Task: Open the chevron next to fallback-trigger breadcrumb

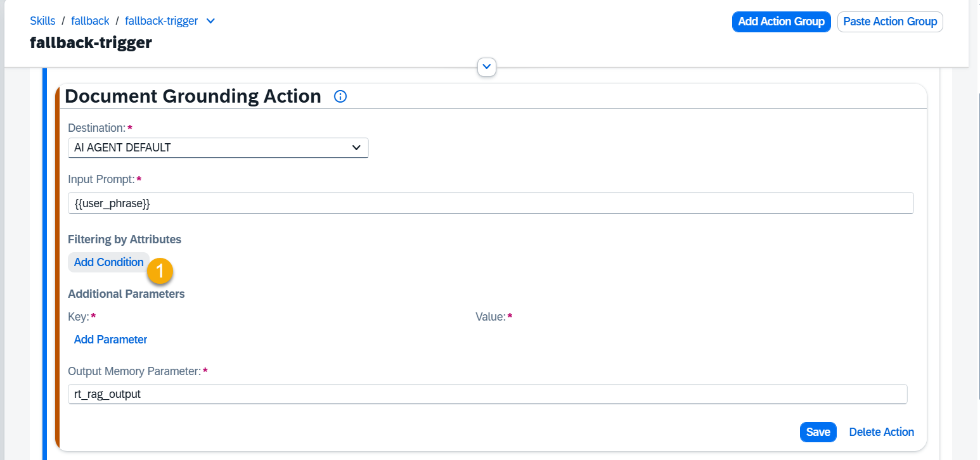Action: (211, 21)
